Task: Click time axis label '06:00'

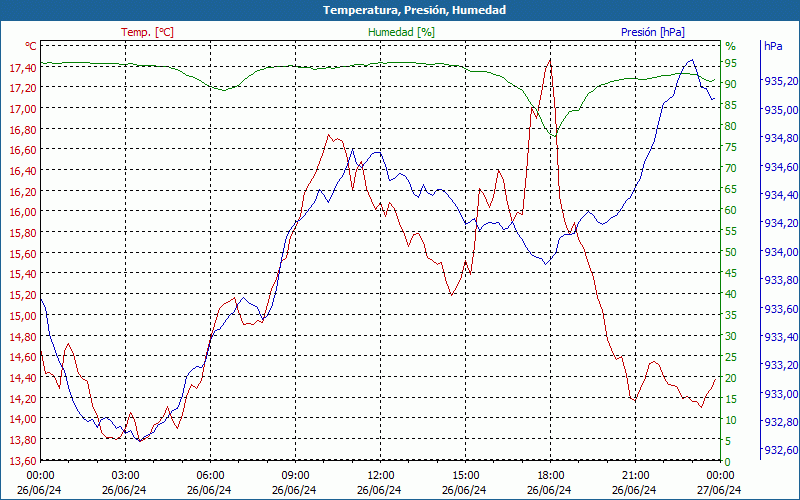Action: (209, 475)
